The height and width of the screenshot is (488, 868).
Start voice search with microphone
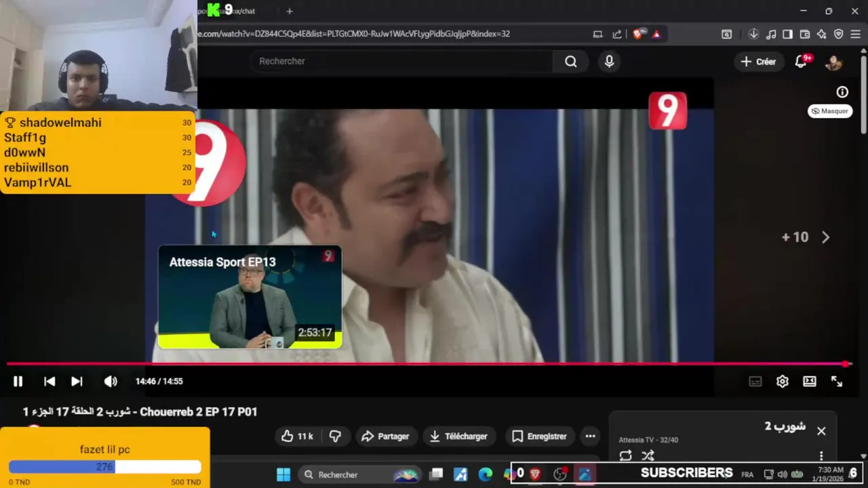click(x=609, y=62)
